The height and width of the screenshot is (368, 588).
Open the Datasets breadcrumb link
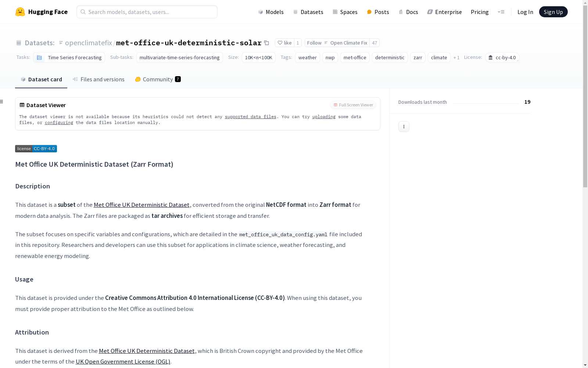tap(39, 43)
